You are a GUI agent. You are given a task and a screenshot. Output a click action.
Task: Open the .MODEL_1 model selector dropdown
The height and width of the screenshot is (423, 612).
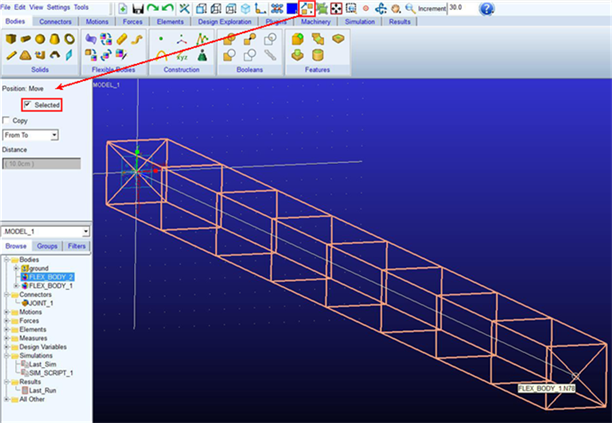tap(46, 231)
